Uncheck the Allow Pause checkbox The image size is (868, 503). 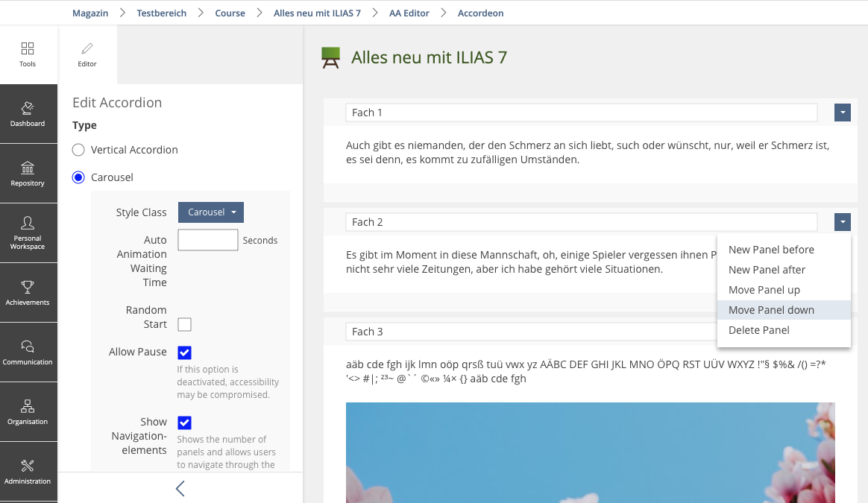(x=184, y=352)
